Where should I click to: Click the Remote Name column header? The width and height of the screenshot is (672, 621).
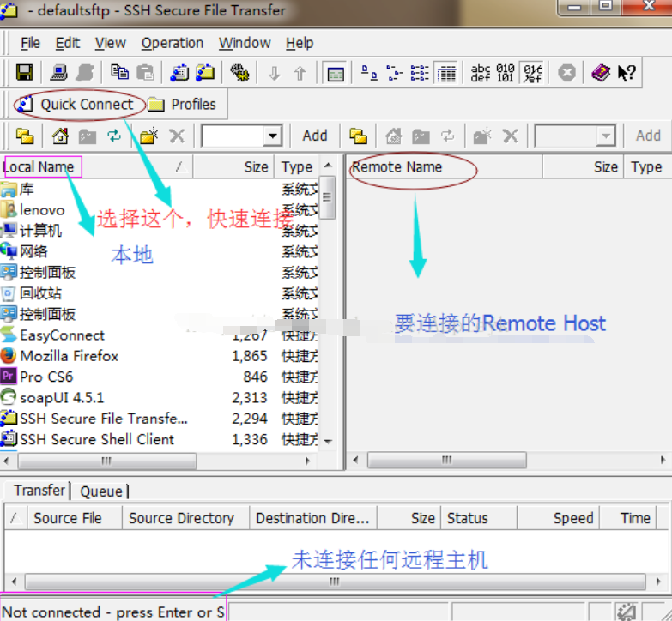[445, 166]
